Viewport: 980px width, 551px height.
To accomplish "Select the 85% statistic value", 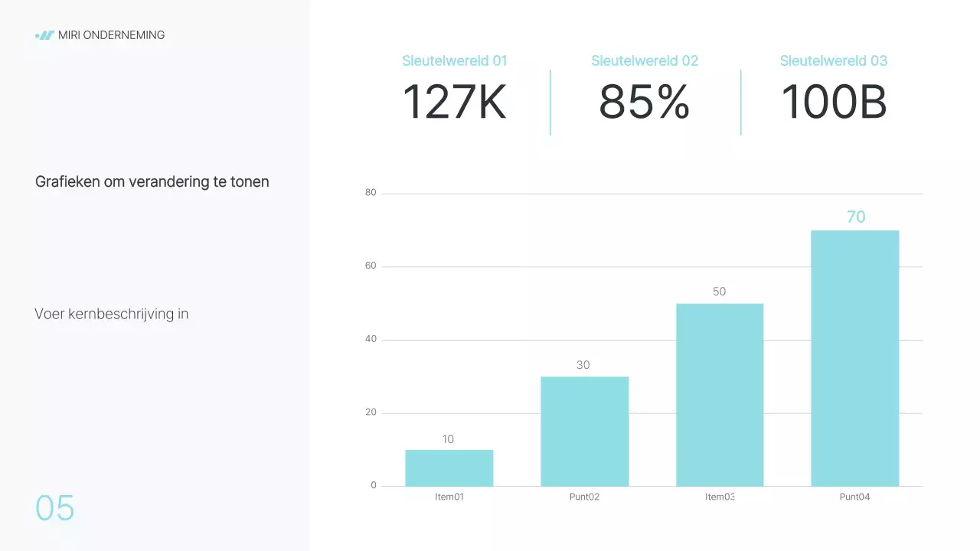I will pos(645,103).
